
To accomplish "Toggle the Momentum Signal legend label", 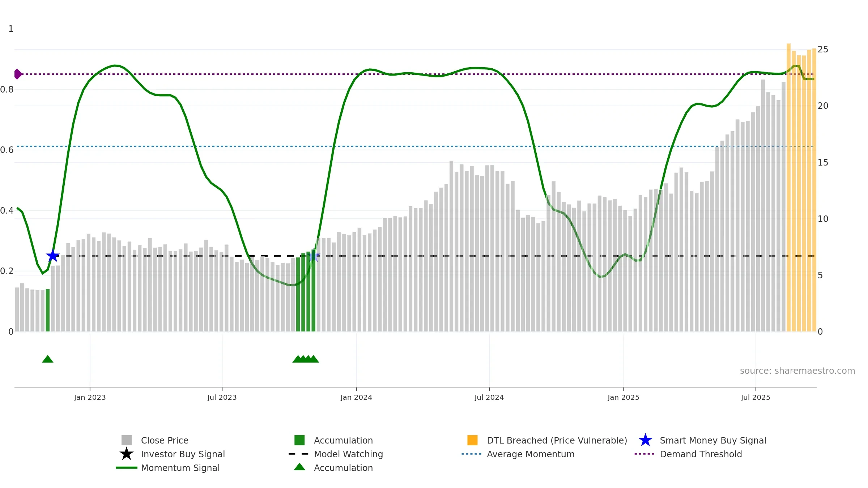I will click(180, 468).
